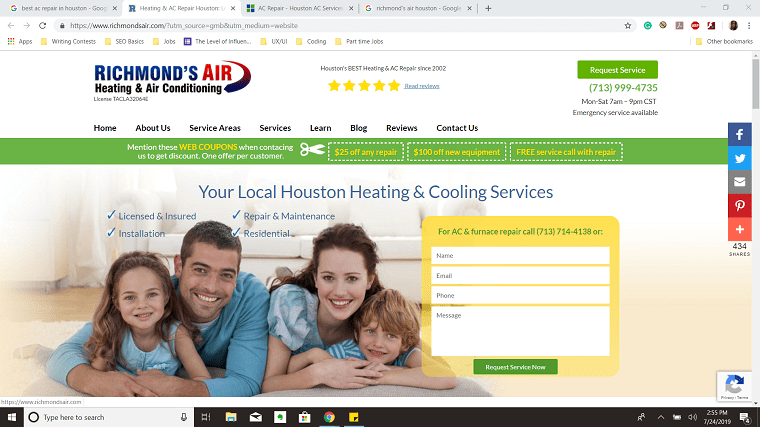Share by email envelope sidebar icon

point(739,182)
